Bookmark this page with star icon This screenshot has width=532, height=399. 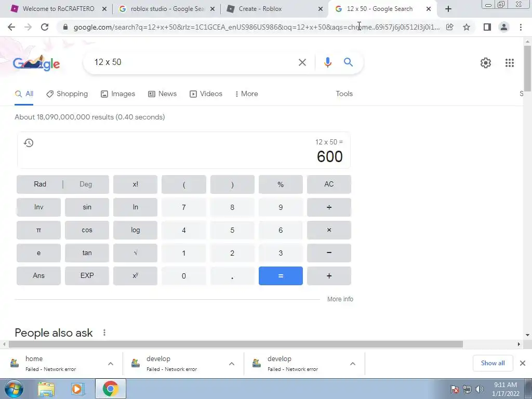pyautogui.click(x=467, y=27)
